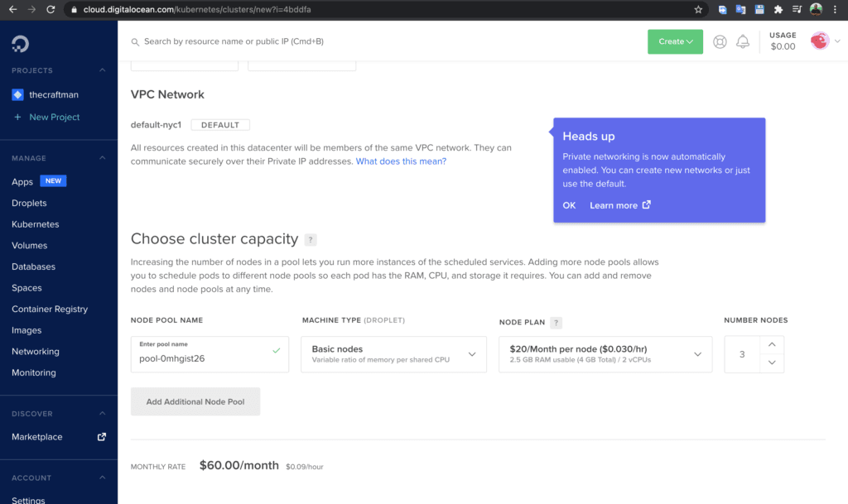Open the Node Plan $20/Month dropdown
The width and height of the screenshot is (848, 504).
point(605,354)
